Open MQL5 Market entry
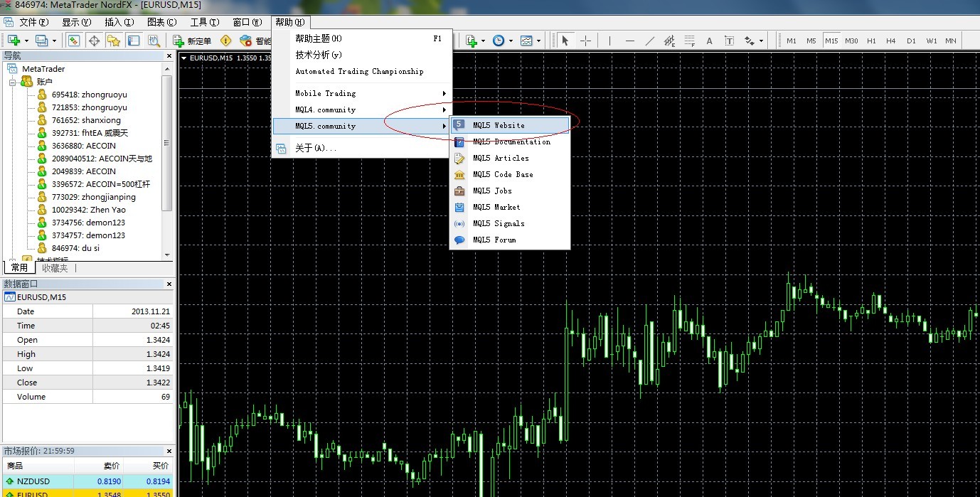The width and height of the screenshot is (980, 497). coord(510,207)
